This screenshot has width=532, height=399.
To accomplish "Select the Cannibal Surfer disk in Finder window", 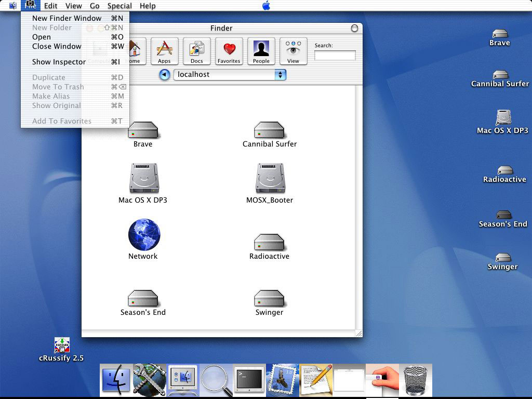I will click(x=270, y=135).
